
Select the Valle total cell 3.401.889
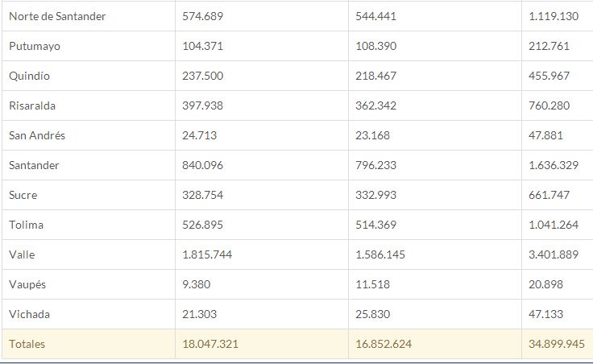click(554, 254)
